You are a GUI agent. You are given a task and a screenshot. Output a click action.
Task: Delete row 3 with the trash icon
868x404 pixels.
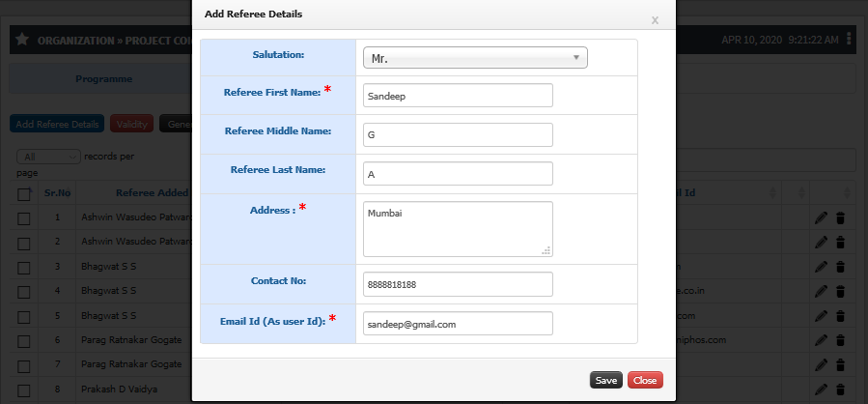840,267
